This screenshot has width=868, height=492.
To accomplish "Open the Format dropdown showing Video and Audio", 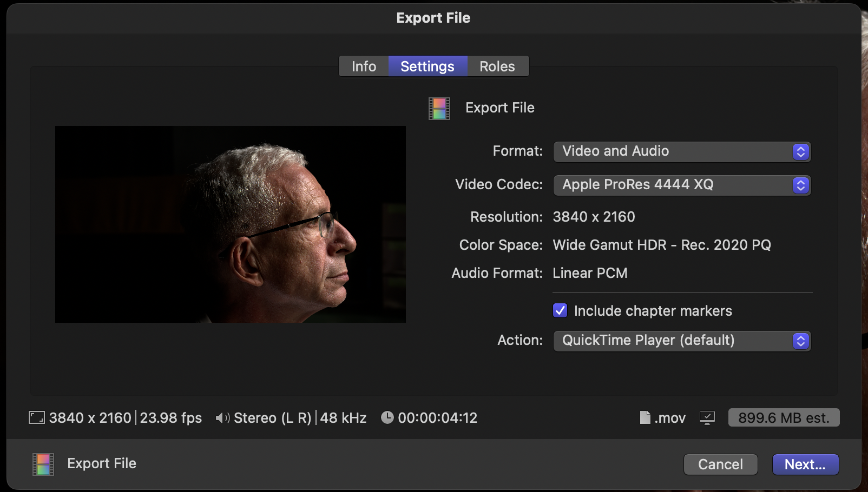I will click(681, 151).
